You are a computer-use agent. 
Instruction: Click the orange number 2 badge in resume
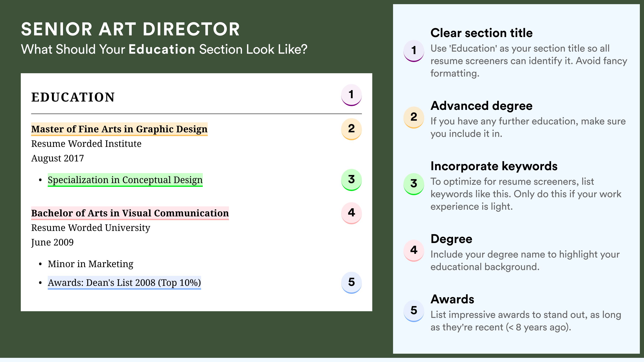tap(351, 129)
